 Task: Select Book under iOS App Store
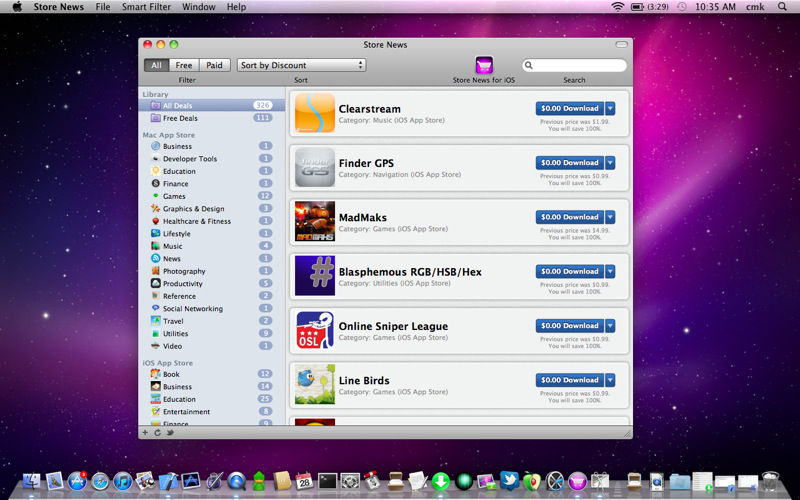212,374
